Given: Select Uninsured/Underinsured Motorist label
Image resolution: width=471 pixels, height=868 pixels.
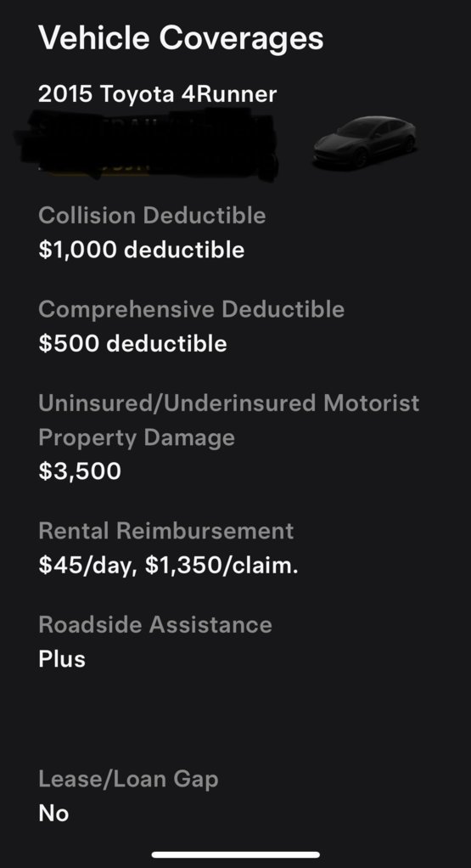Looking at the screenshot, I should coord(229,403).
